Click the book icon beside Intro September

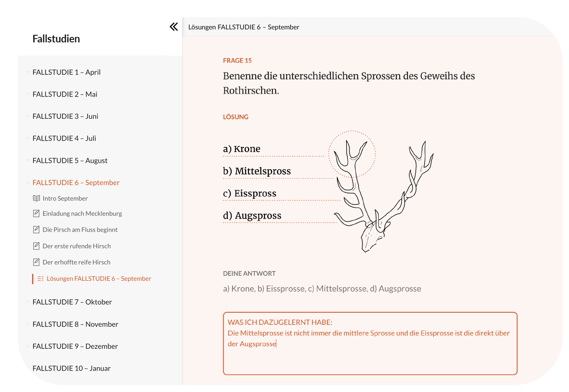coord(37,198)
